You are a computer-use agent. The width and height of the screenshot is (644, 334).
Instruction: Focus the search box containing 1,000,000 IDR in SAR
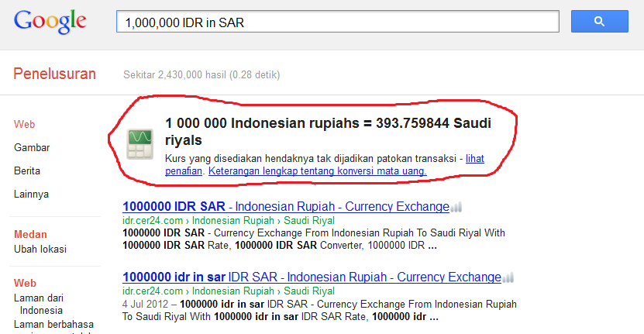pyautogui.click(x=338, y=22)
